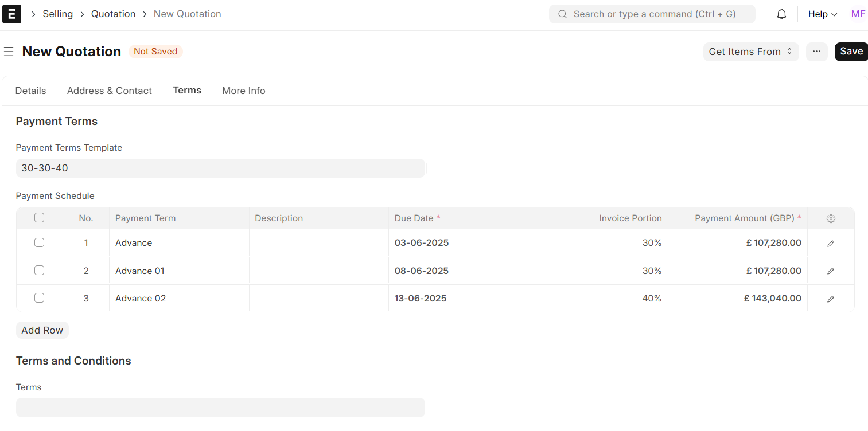Edit the Advance 01 row pencil icon

[831, 271]
